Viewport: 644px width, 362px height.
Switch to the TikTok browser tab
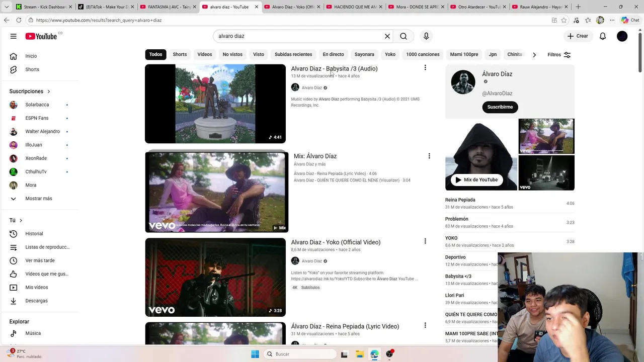(105, 7)
